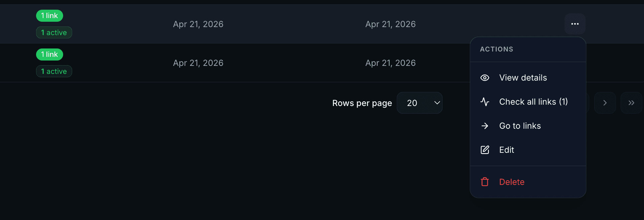Select the activity icon beside Check all links
The image size is (644, 220).
pyautogui.click(x=485, y=102)
